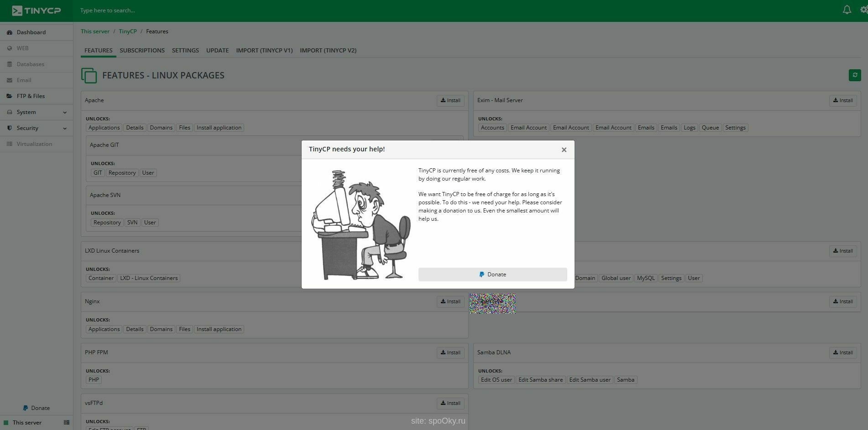
Task: Click the Edit Samba share tag
Action: point(540,380)
